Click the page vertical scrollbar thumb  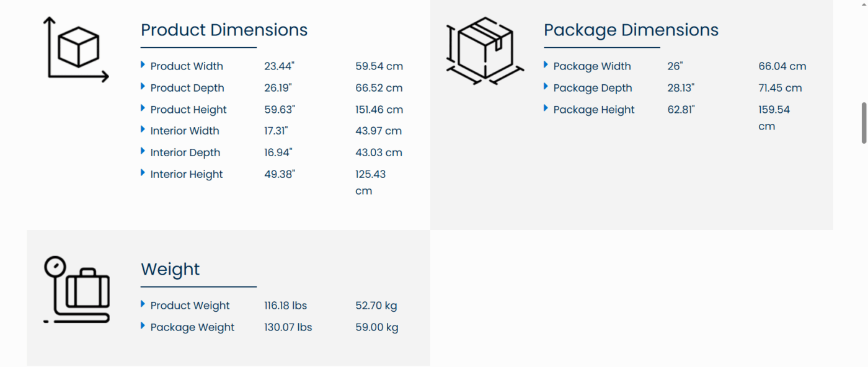coord(864,123)
